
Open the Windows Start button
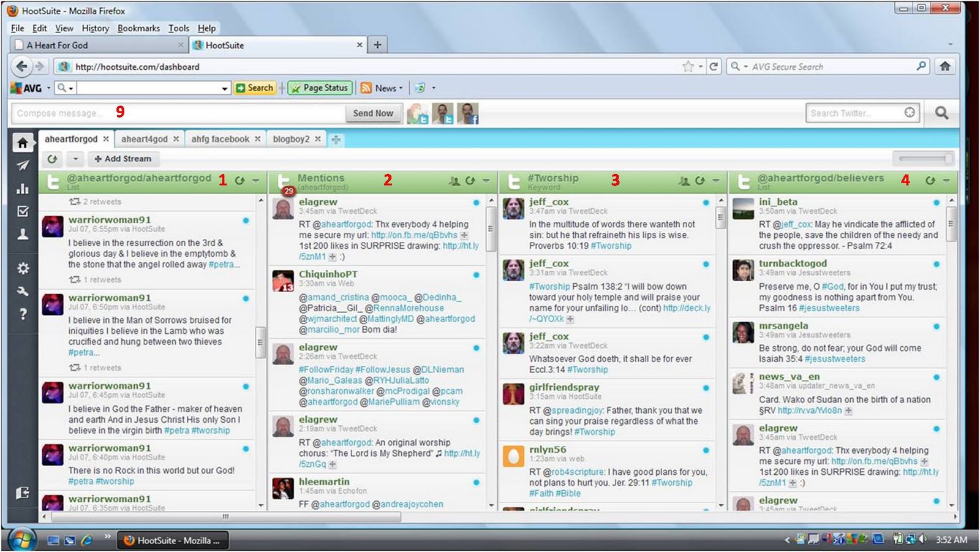23,539
